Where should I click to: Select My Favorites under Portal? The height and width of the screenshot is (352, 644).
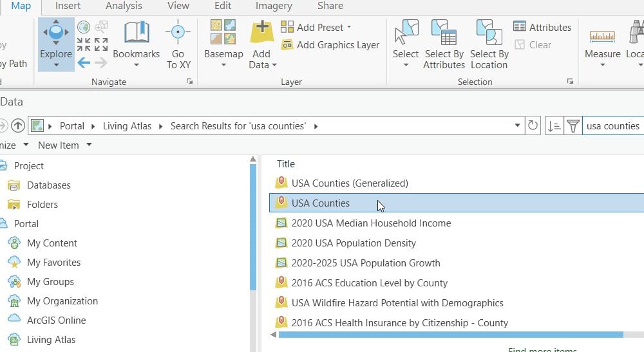point(53,262)
